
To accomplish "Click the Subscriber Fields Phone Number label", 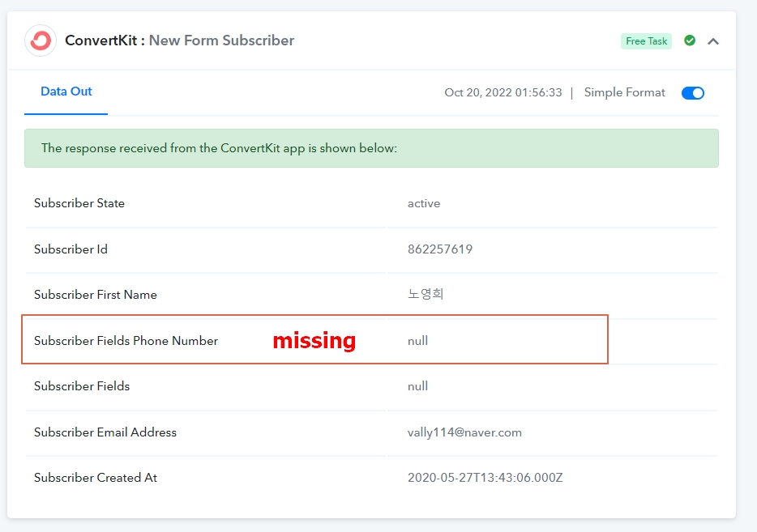I will pyautogui.click(x=126, y=341).
